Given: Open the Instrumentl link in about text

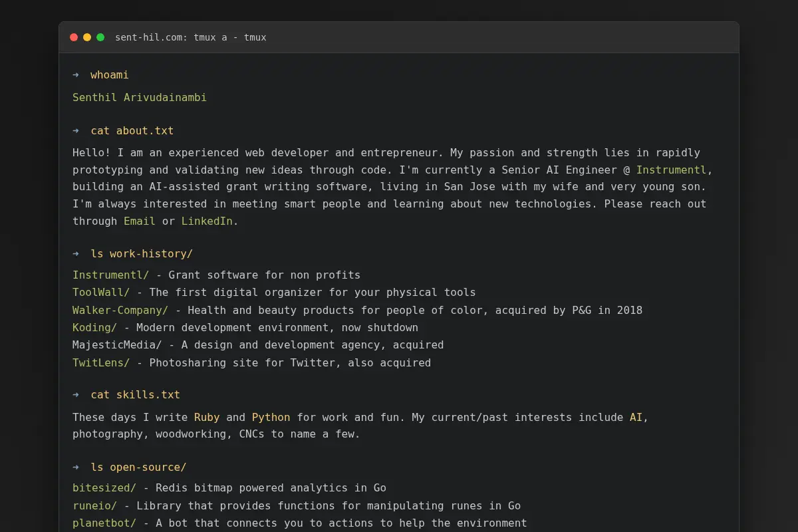Looking at the screenshot, I should (671, 170).
